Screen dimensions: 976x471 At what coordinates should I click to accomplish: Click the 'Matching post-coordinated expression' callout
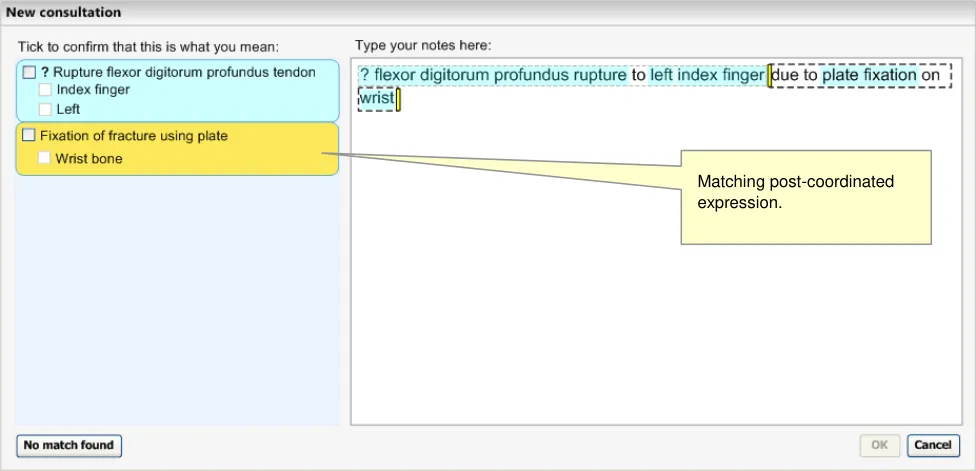[805, 195]
